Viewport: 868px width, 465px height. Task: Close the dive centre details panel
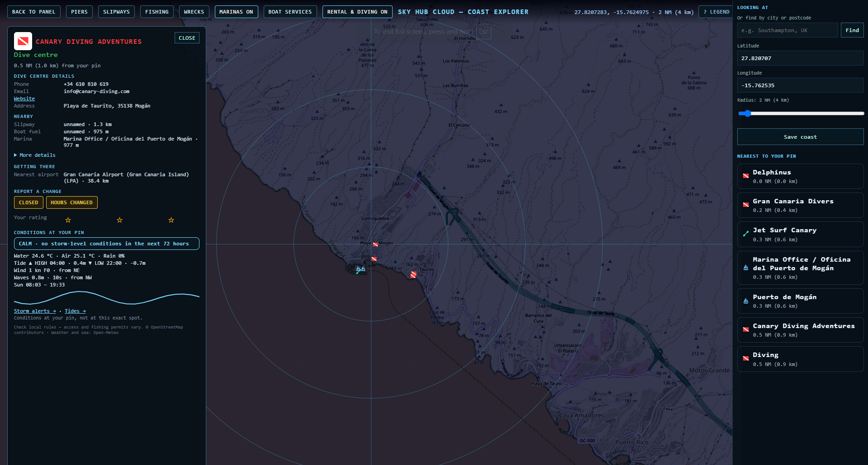(187, 38)
